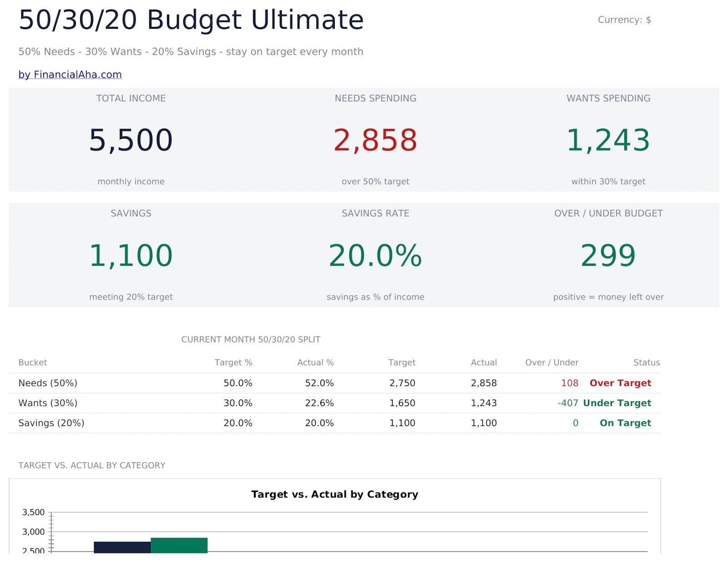The width and height of the screenshot is (728, 562).
Task: Select the 299 over/under budget value
Action: pos(608,256)
